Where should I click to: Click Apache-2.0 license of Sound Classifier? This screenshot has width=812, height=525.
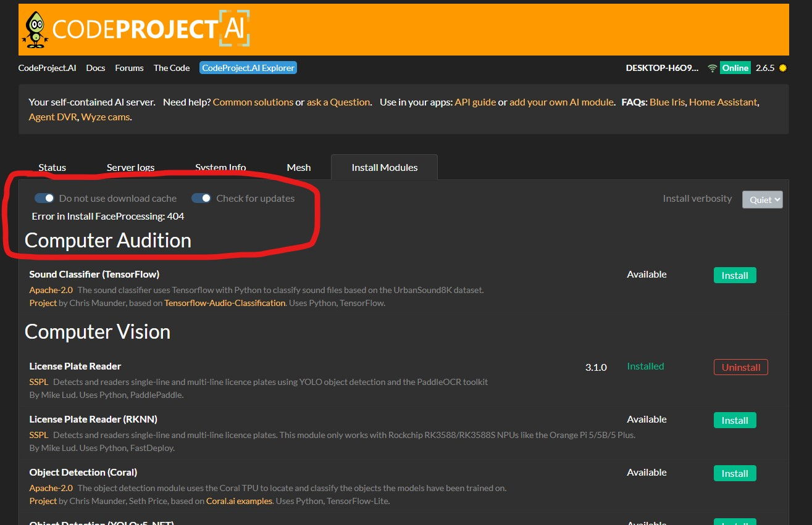[51, 290]
